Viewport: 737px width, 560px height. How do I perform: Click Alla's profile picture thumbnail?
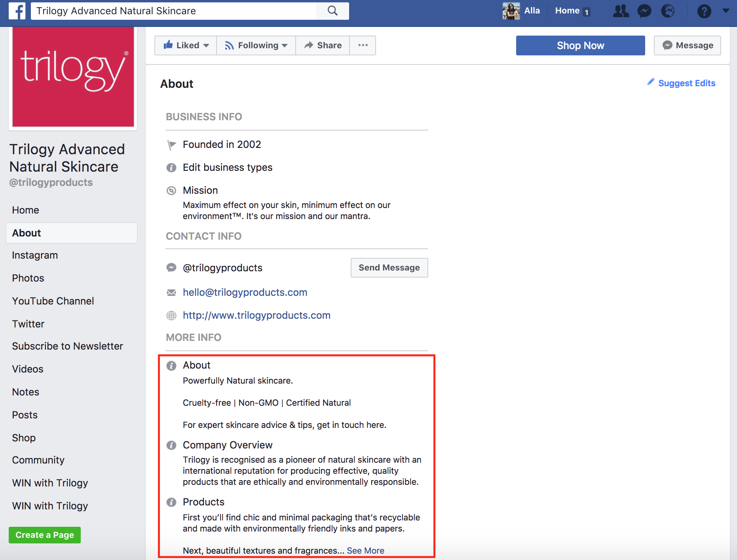[511, 11]
